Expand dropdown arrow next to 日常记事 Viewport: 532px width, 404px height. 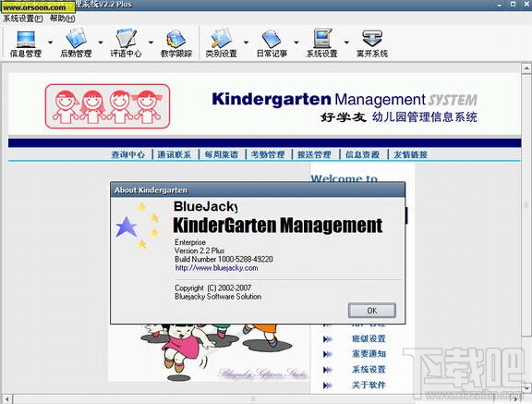296,43
